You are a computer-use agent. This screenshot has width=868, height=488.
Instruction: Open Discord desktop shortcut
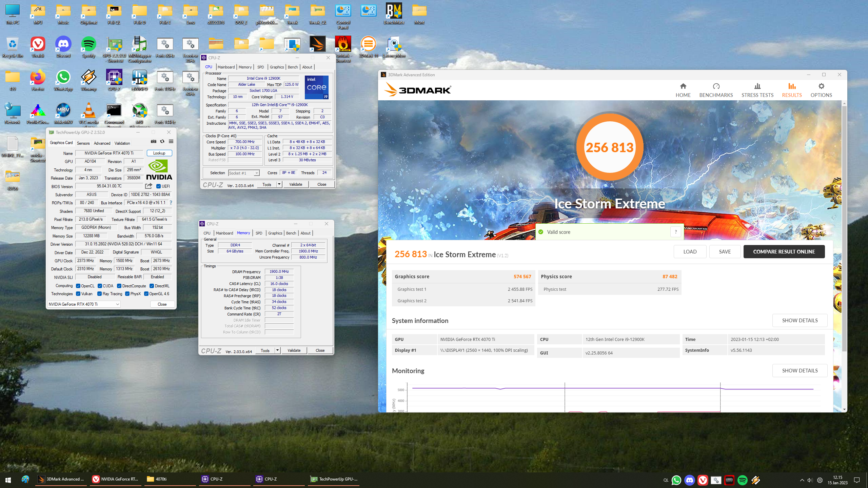tap(63, 47)
